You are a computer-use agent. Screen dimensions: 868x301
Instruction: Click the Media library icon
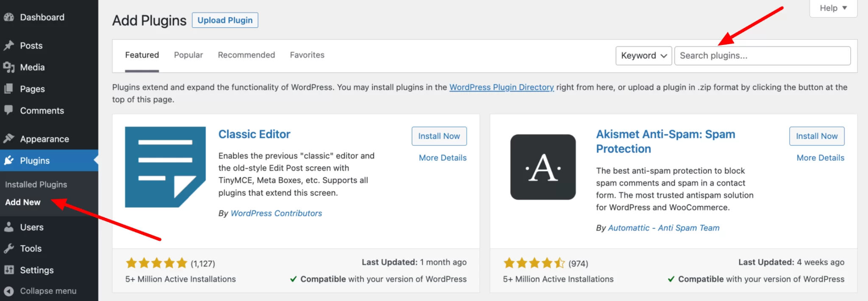9,67
